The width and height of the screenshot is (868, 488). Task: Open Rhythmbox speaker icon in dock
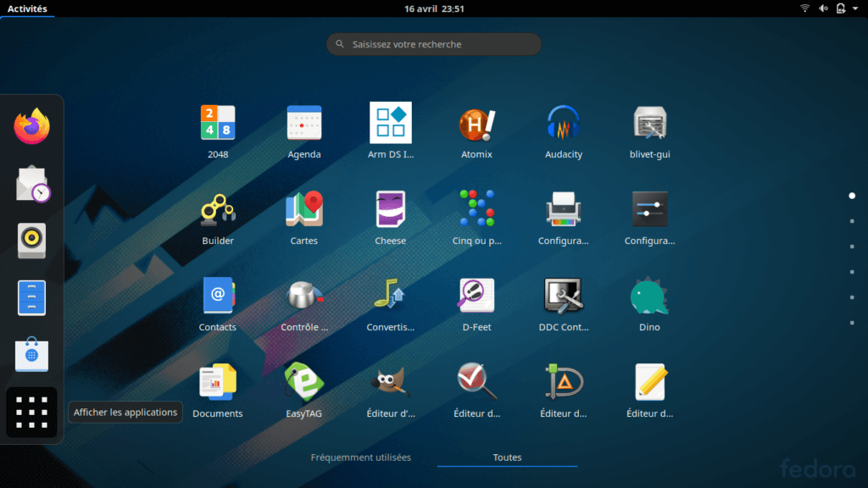point(31,241)
